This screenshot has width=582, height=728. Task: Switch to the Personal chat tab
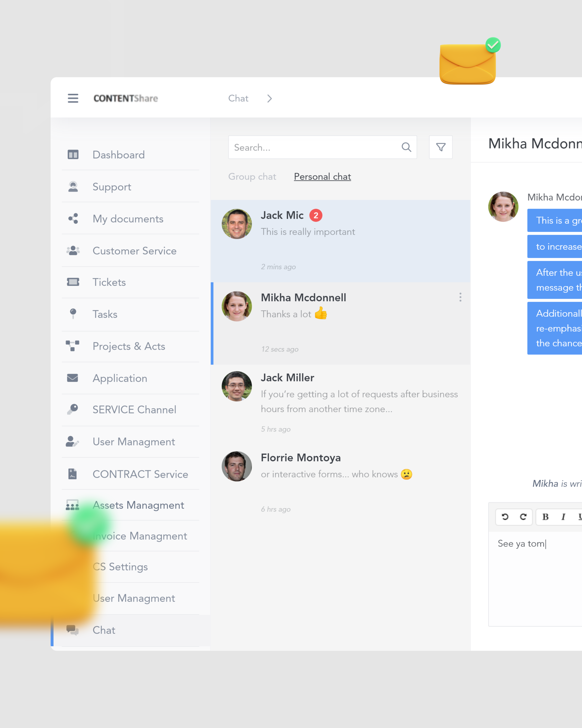pos(322,177)
